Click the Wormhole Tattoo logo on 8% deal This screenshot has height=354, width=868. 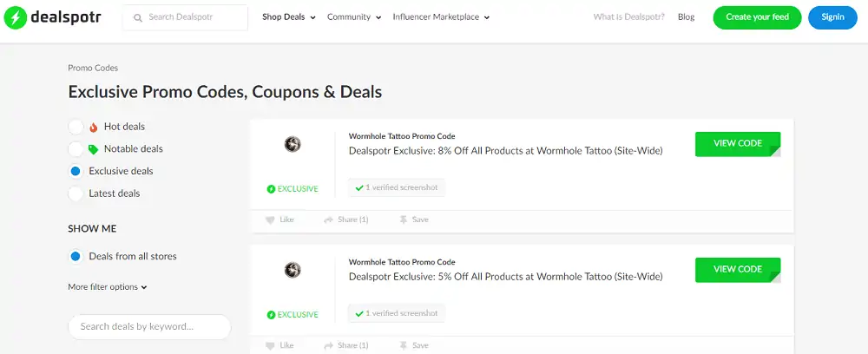point(293,144)
